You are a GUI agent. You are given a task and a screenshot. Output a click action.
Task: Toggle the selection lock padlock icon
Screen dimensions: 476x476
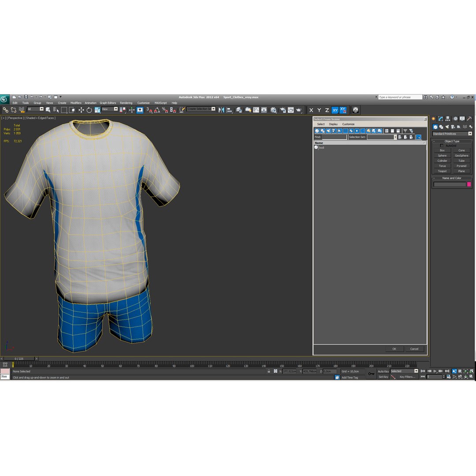pos(269,371)
